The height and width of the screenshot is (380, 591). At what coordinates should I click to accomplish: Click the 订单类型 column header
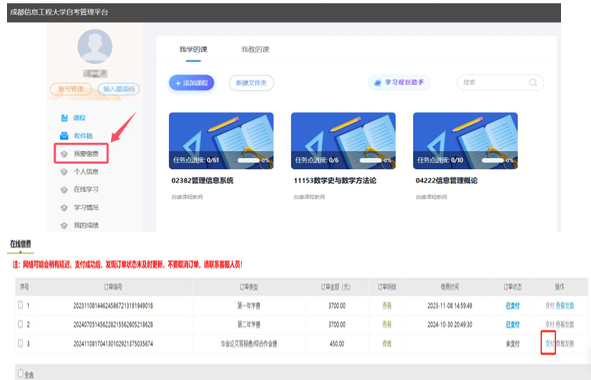point(249,287)
